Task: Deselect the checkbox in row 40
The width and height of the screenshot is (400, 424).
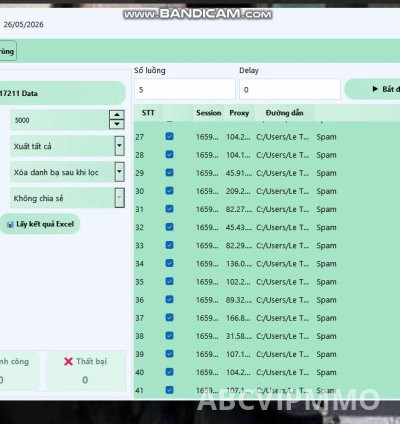Action: (169, 372)
